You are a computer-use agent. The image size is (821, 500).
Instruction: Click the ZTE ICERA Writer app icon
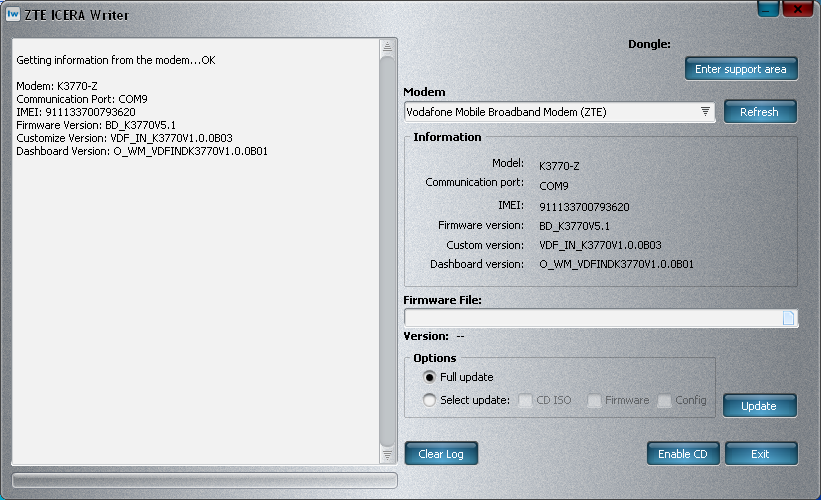coord(13,14)
